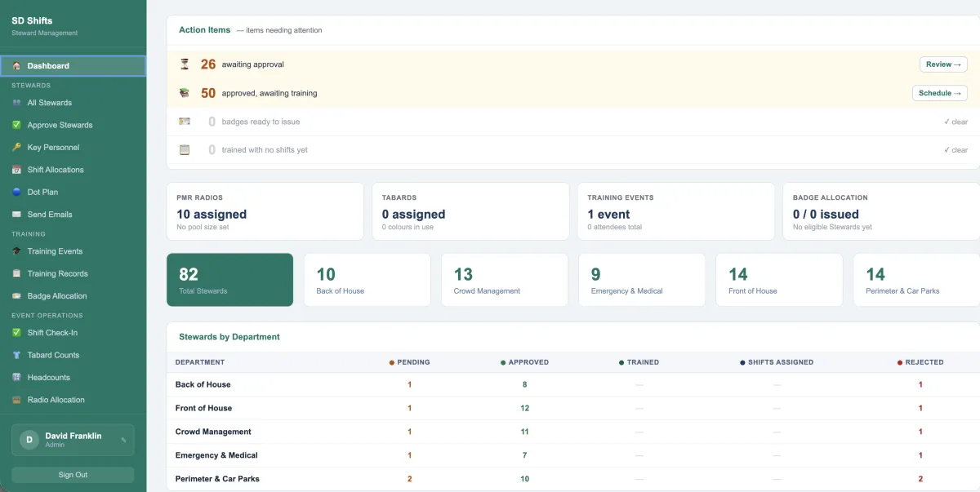
Task: Open Approve Stewards in sidebar
Action: [x=73, y=125]
